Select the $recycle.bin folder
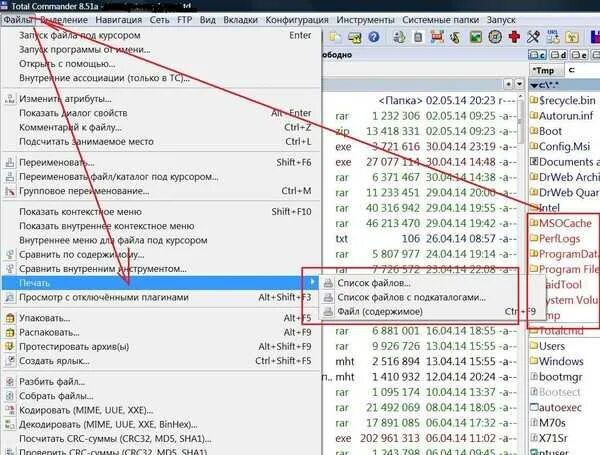Screen dimensions: 600x455 562,101
